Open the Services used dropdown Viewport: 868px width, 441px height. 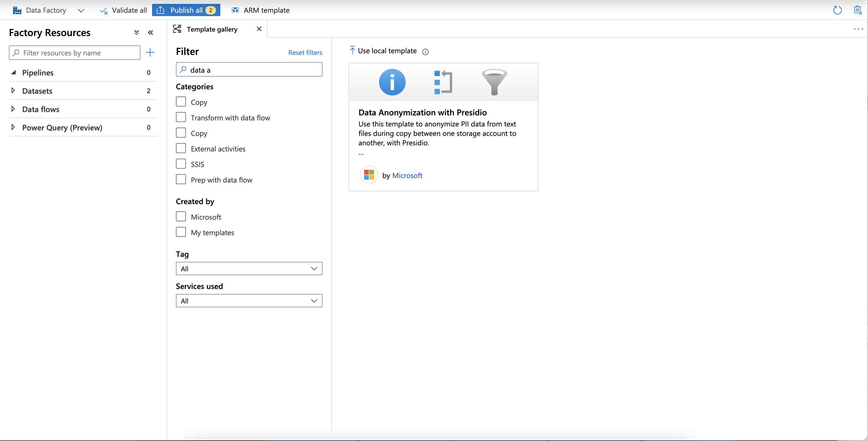pos(249,300)
